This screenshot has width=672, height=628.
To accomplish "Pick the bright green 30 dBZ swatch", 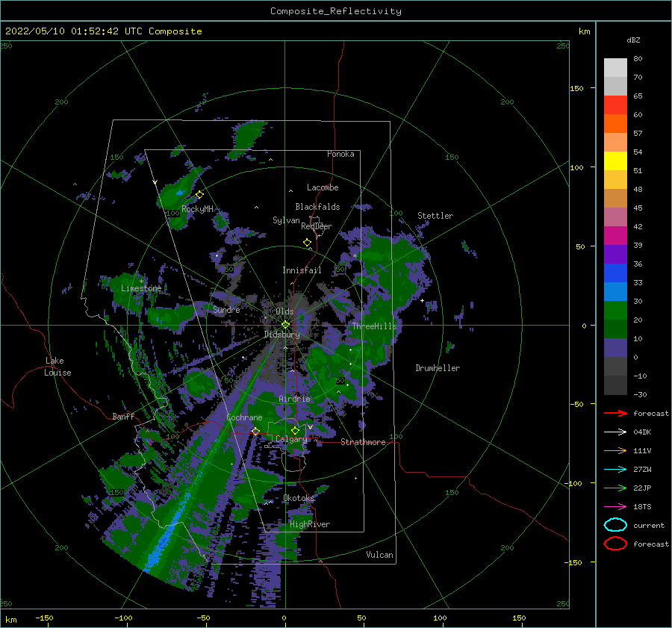I will point(615,310).
